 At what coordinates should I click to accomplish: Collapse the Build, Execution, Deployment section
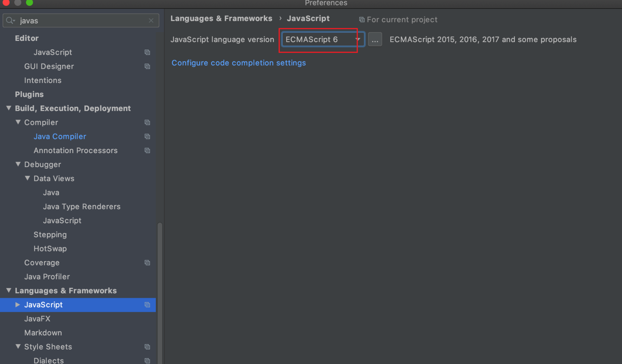pyautogui.click(x=9, y=108)
